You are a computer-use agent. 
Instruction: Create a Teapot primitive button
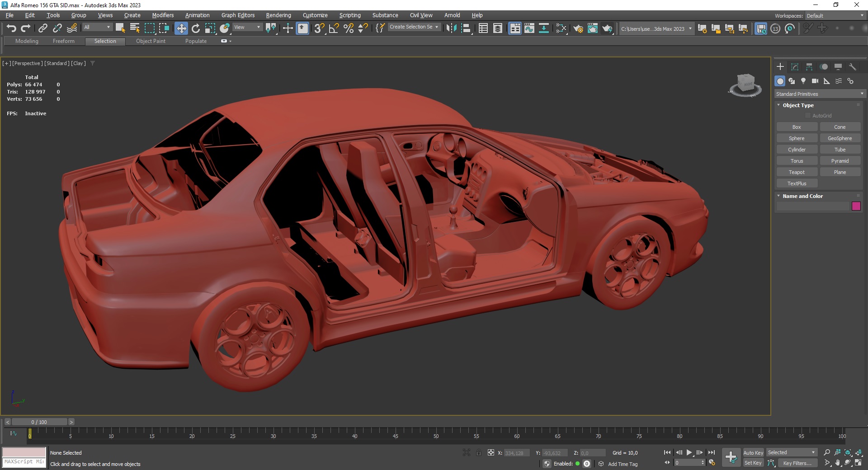(x=796, y=172)
